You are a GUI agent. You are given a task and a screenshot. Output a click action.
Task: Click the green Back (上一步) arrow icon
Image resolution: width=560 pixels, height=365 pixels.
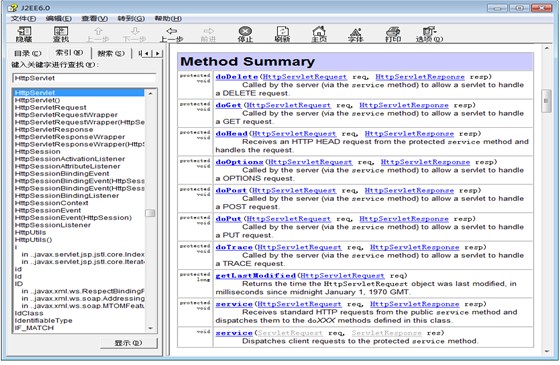tap(171, 35)
